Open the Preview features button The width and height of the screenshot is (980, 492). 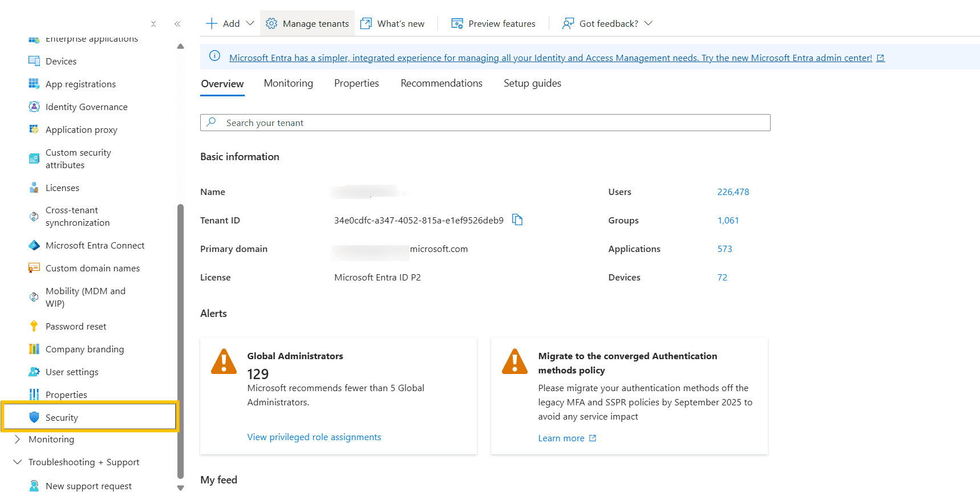point(493,23)
